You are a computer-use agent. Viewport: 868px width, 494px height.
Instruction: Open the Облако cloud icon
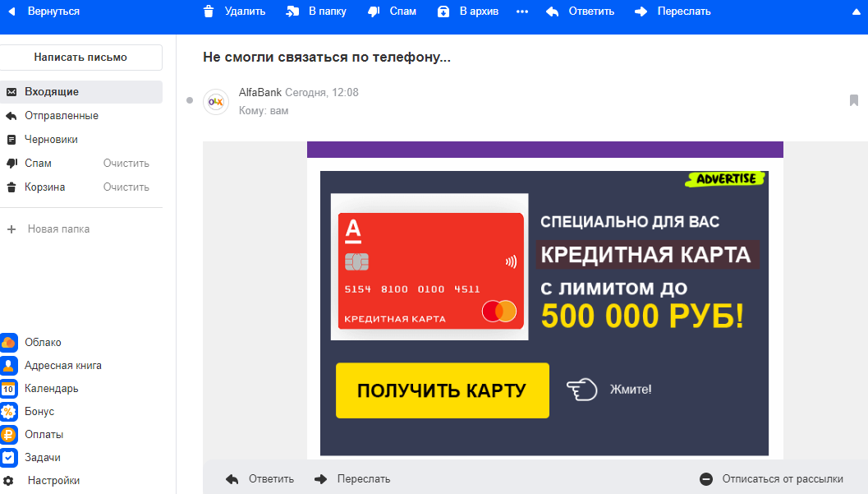click(8, 342)
